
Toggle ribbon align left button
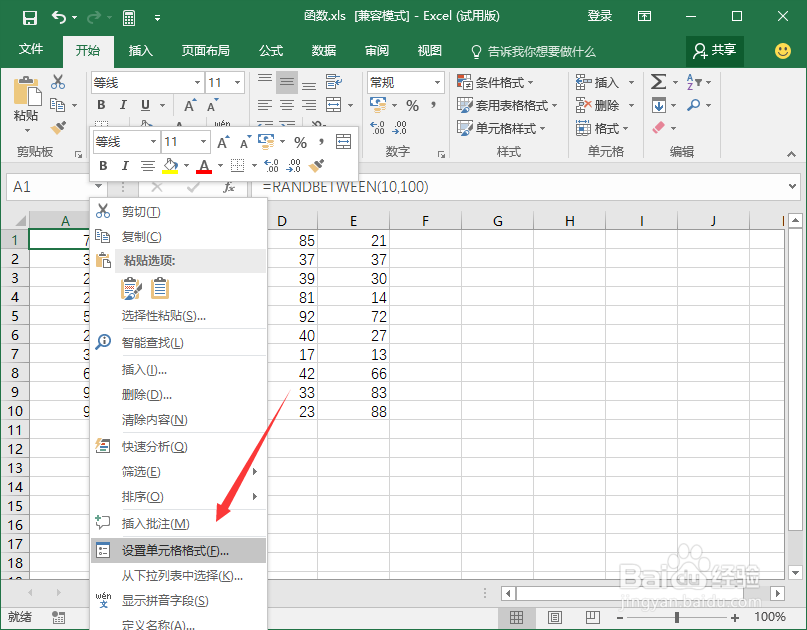tap(265, 106)
